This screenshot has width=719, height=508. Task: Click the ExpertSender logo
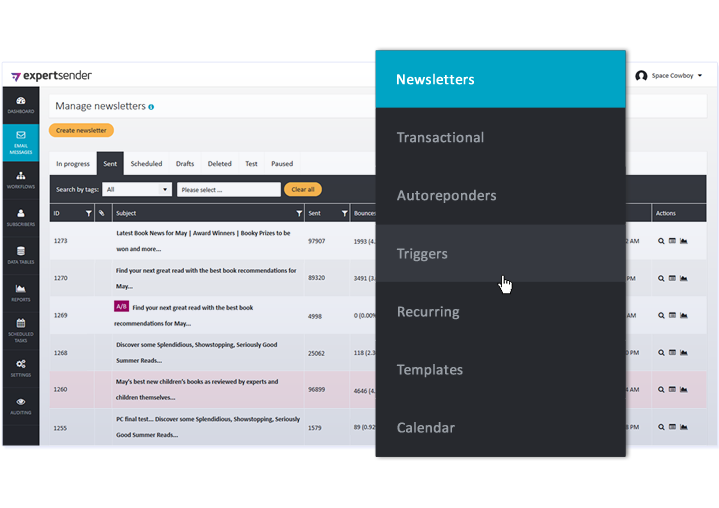pyautogui.click(x=51, y=76)
